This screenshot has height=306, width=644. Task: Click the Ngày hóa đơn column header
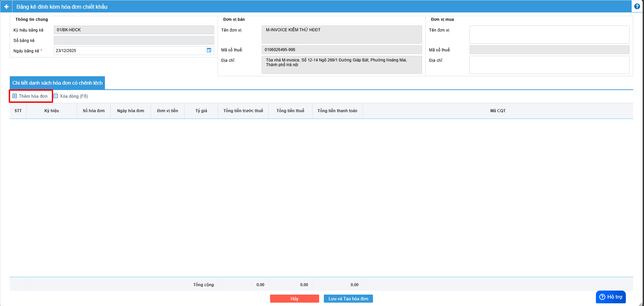(130, 111)
